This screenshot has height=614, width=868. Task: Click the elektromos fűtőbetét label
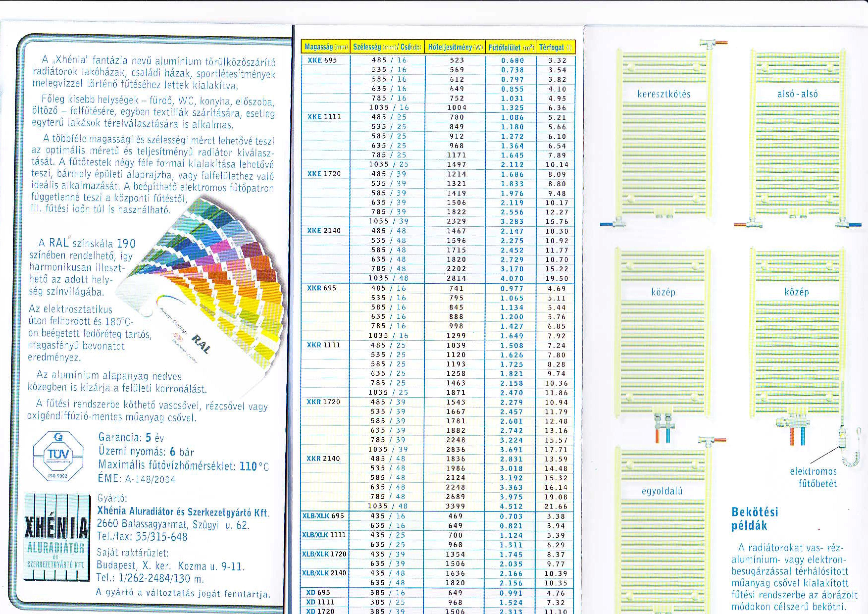813,478
